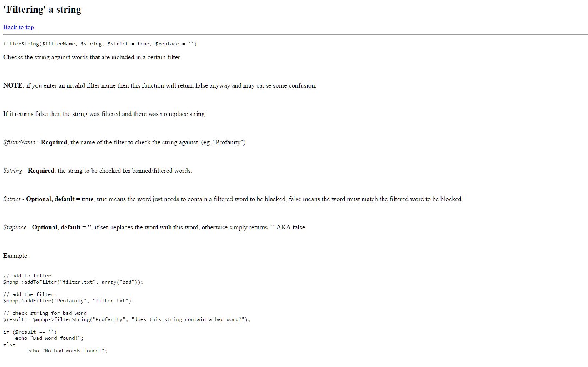Image resolution: width=588 pixels, height=367 pixels.
Task: Click the $result = $mphp->filterString code line
Action: [127, 319]
